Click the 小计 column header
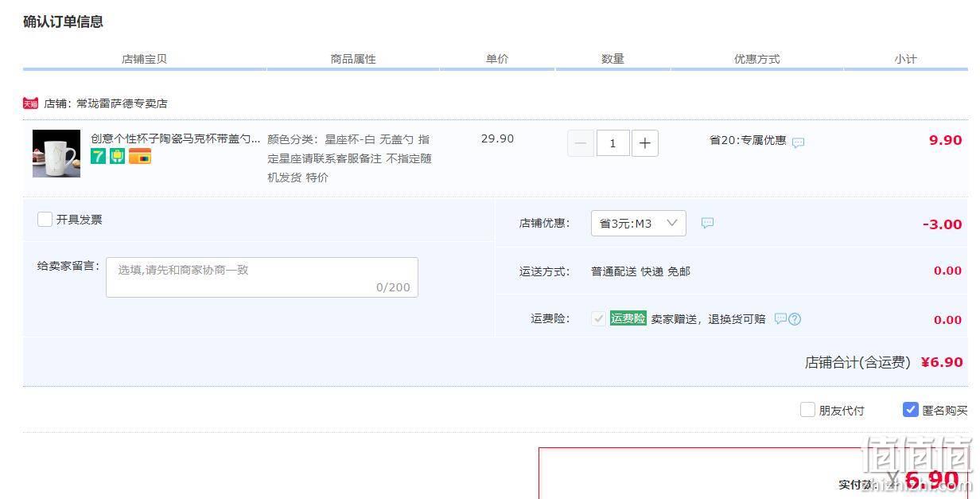Image resolution: width=980 pixels, height=499 pixels. click(905, 59)
